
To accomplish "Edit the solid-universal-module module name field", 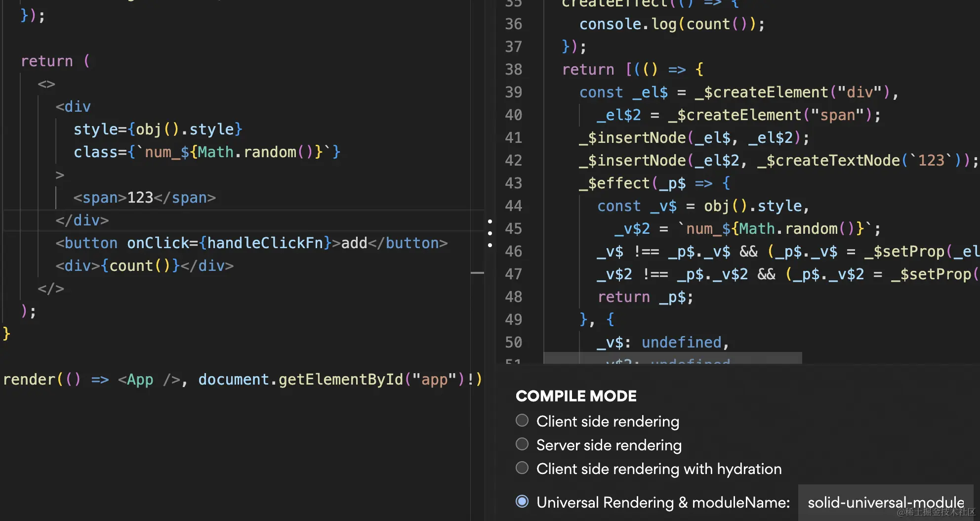I will pos(886,502).
